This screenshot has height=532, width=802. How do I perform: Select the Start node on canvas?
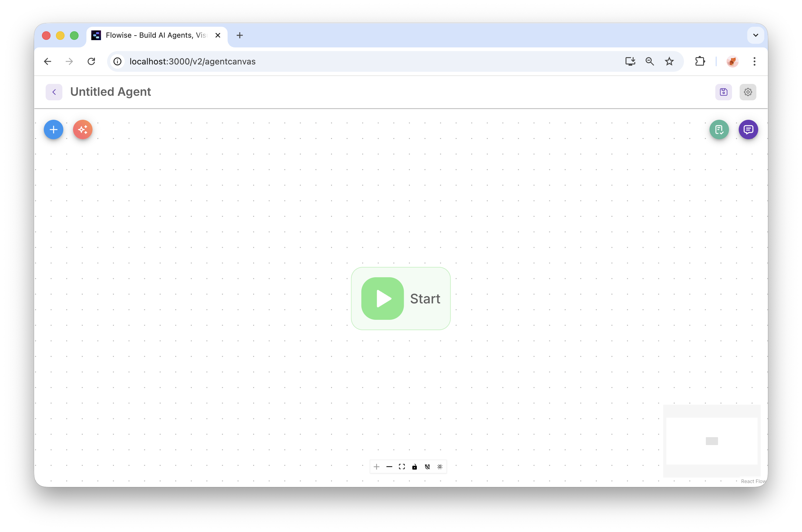pos(401,299)
